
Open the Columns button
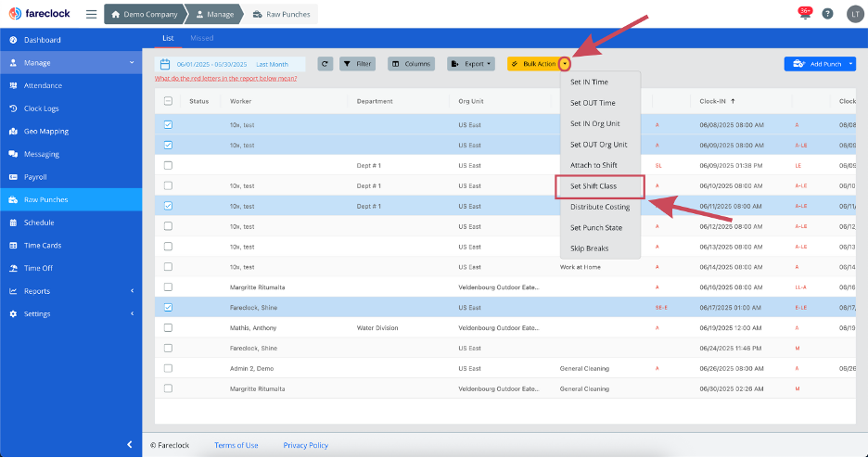click(412, 64)
